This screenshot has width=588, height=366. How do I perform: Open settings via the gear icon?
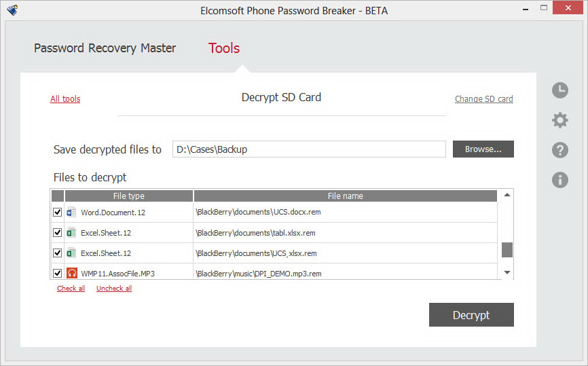[560, 120]
